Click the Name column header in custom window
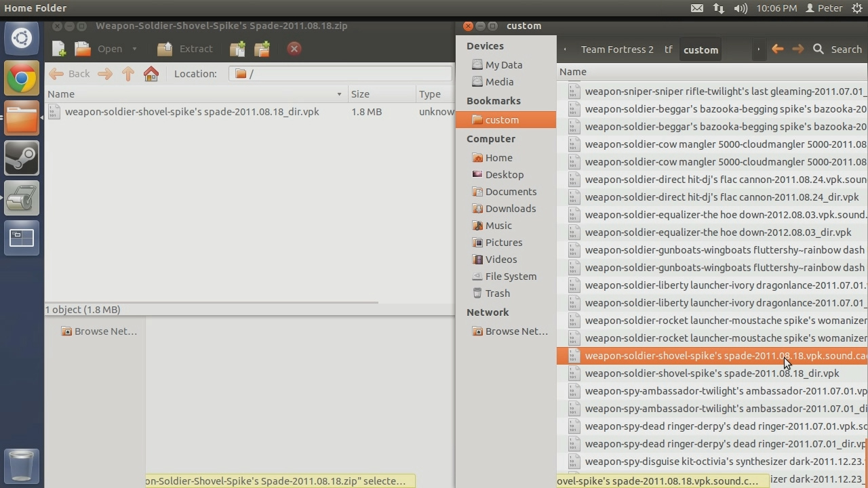868x488 pixels. pyautogui.click(x=712, y=72)
